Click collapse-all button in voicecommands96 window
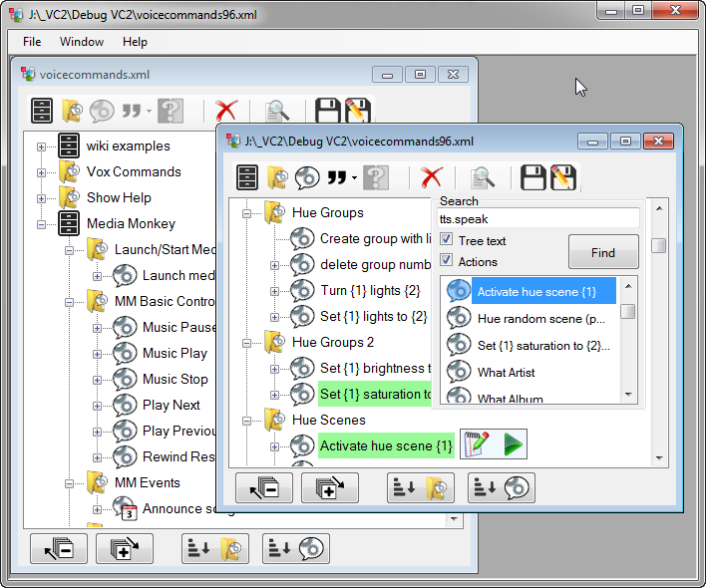Screen dimensions: 706x588 (264, 487)
